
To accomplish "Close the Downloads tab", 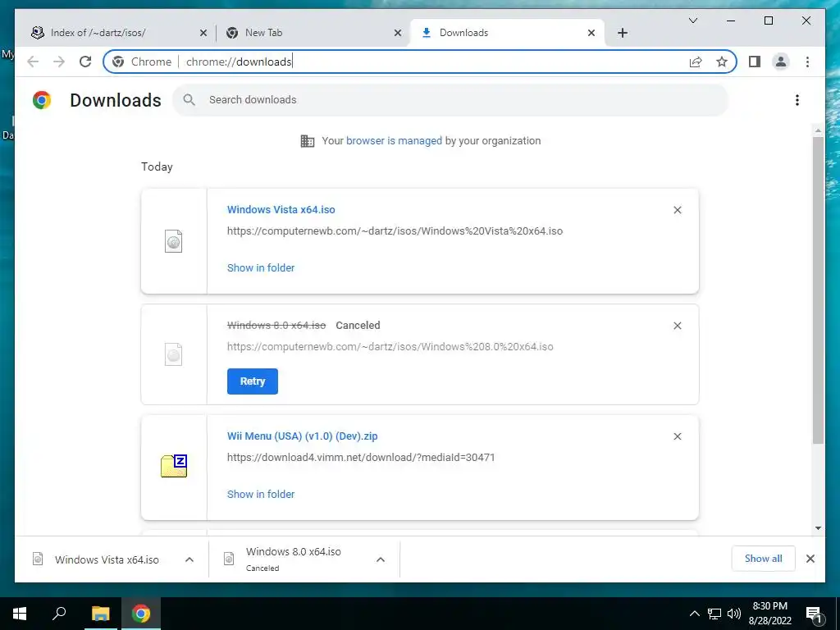I will (591, 33).
